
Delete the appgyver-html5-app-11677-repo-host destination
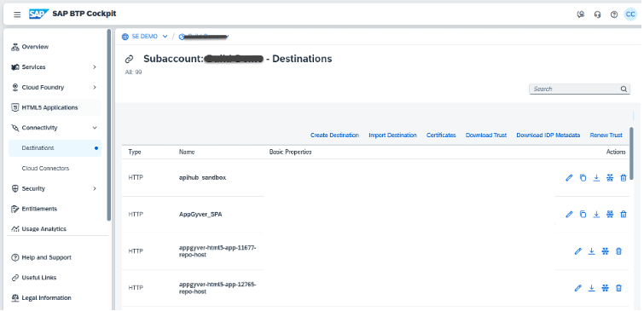[x=619, y=251]
